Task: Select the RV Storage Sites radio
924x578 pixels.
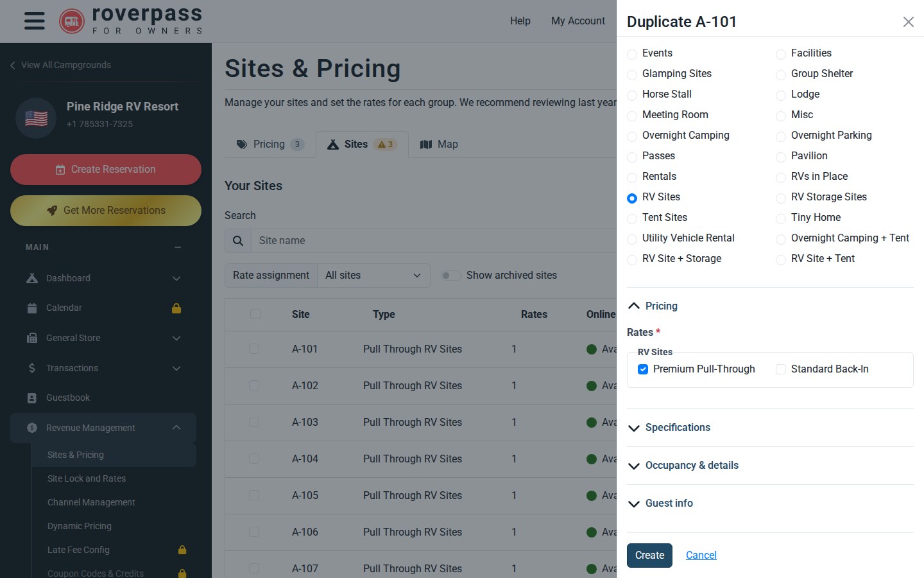Action: pyautogui.click(x=781, y=198)
